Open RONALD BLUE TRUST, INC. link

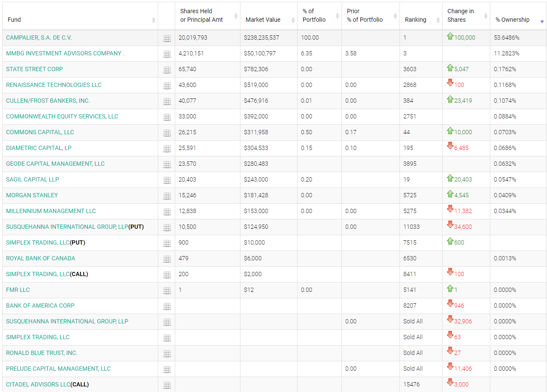(42, 353)
